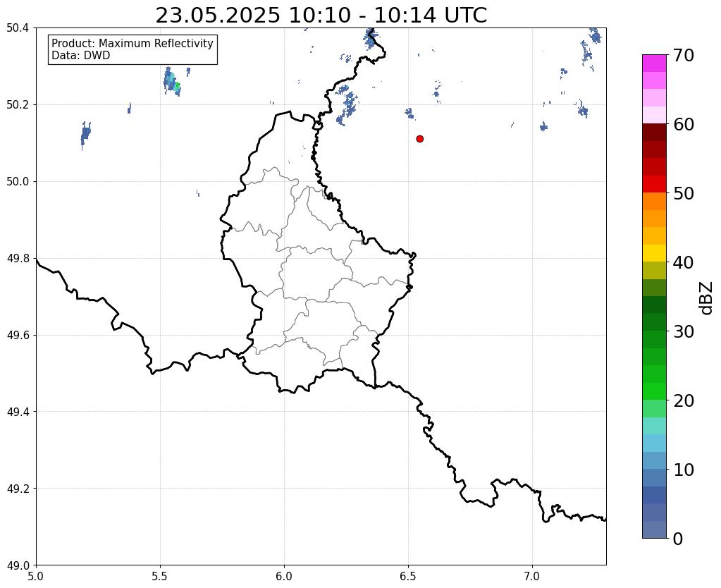Click latitude tick label 49.8
Screen dimensions: 721x588
(x=18, y=259)
